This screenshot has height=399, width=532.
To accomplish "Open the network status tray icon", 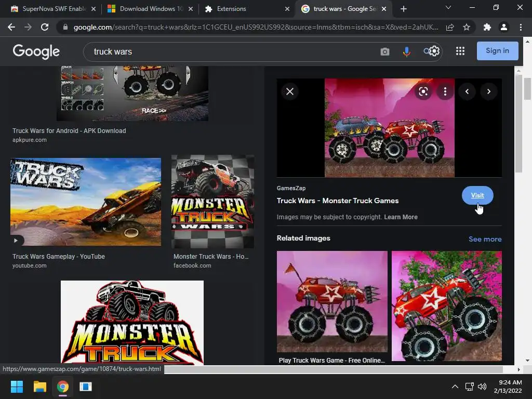I will [x=469, y=387].
